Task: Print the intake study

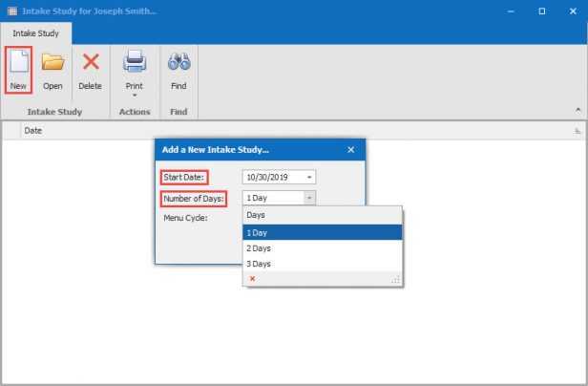Action: [x=135, y=65]
